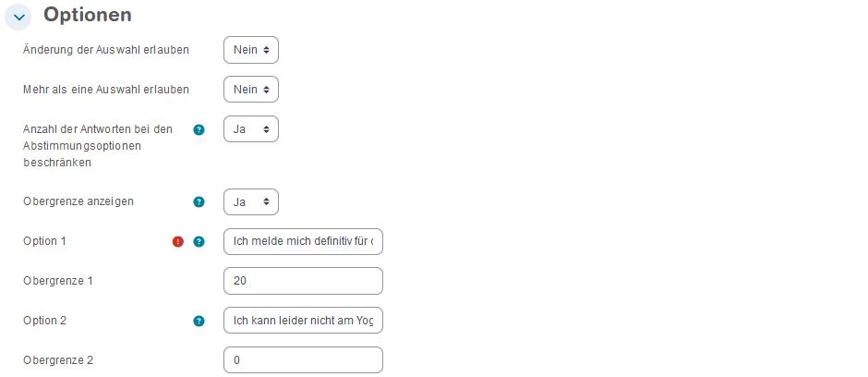The image size is (868, 377).
Task: Show help for Option 1
Action: [199, 242]
